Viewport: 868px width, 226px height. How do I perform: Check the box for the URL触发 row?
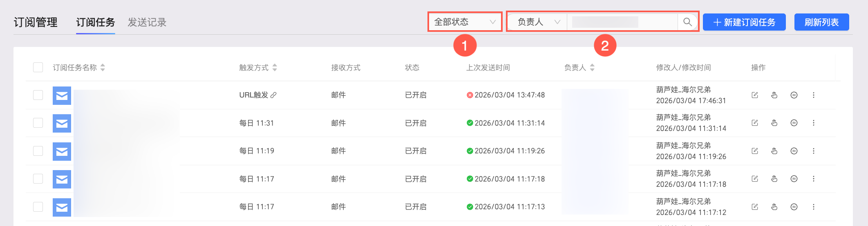(38, 95)
